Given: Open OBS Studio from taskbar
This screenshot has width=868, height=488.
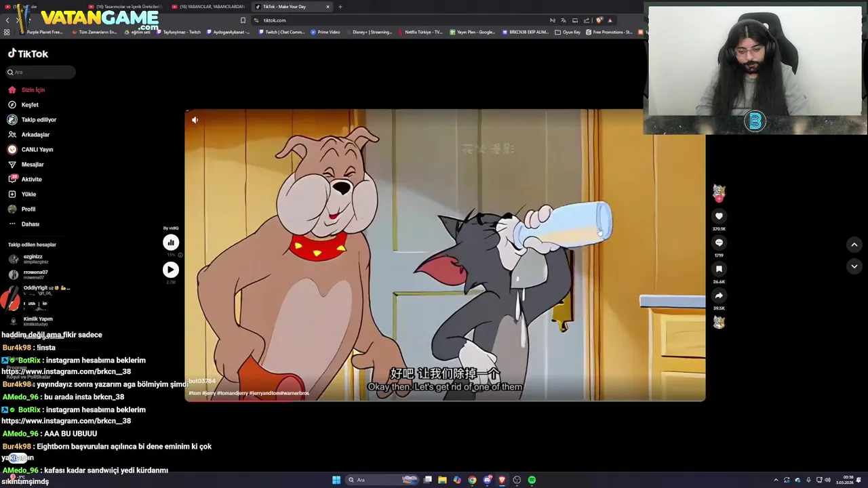Looking at the screenshot, I should (x=517, y=480).
